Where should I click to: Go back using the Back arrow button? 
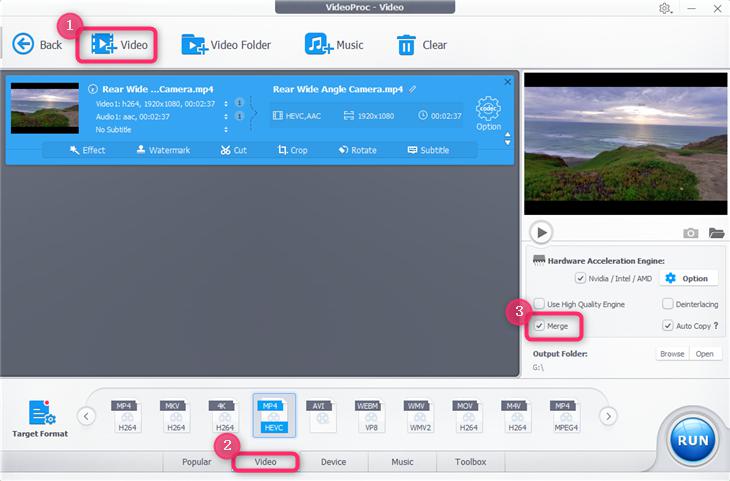click(x=37, y=45)
